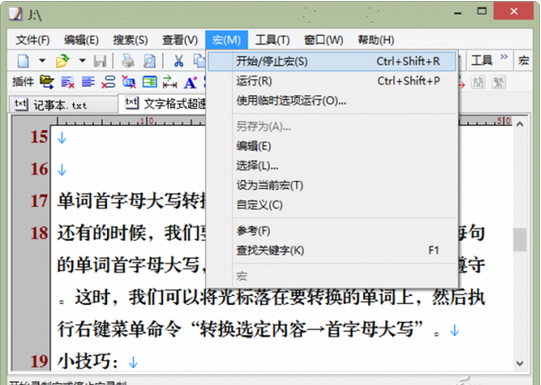Image resolution: width=541 pixels, height=385 pixels.
Task: Click the text 小技巧： on line 19
Action: tap(89, 362)
